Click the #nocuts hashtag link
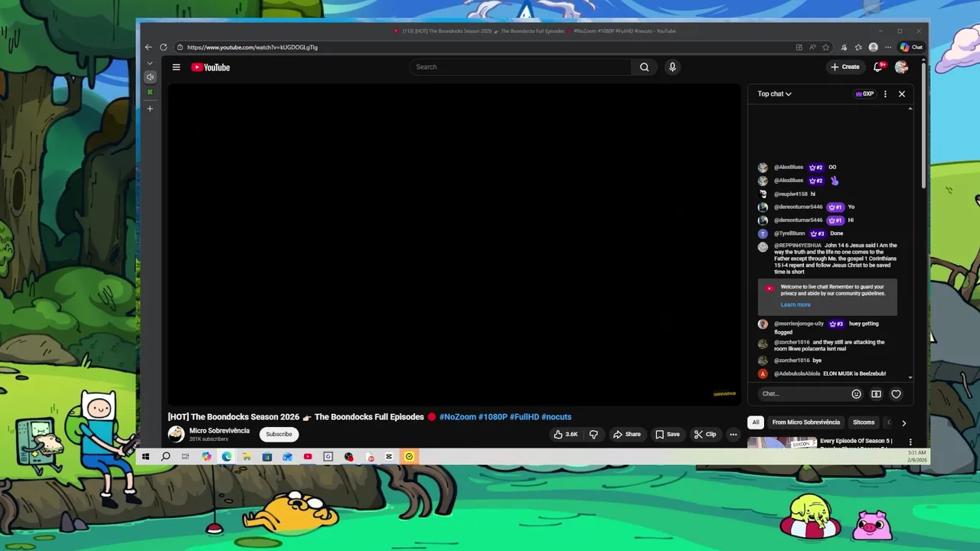 pos(557,417)
